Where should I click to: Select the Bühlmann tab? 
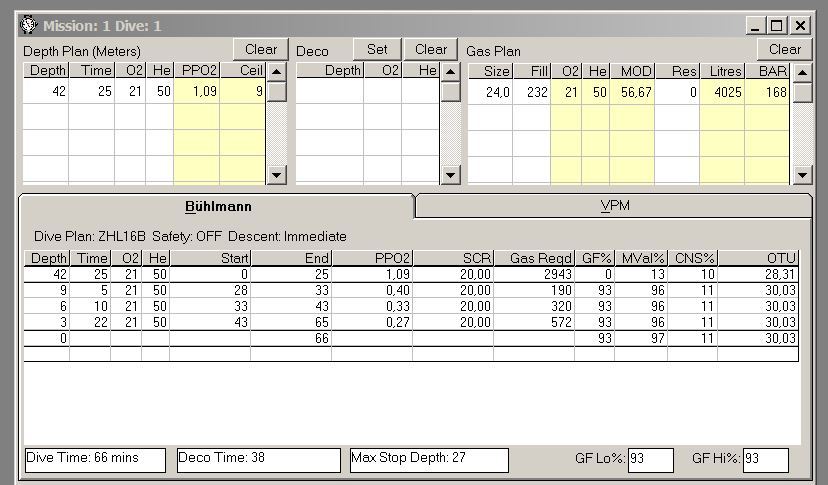(x=218, y=206)
